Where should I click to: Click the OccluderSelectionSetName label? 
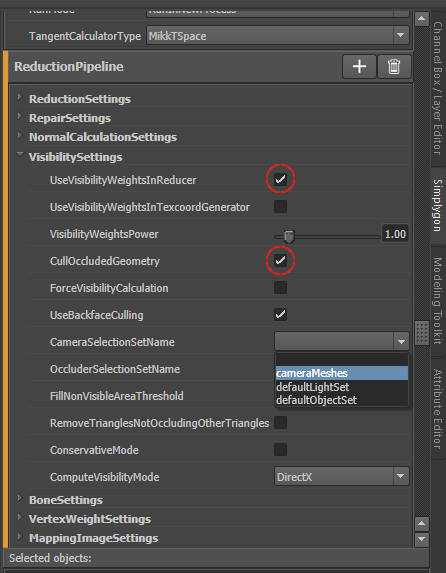coord(115,369)
